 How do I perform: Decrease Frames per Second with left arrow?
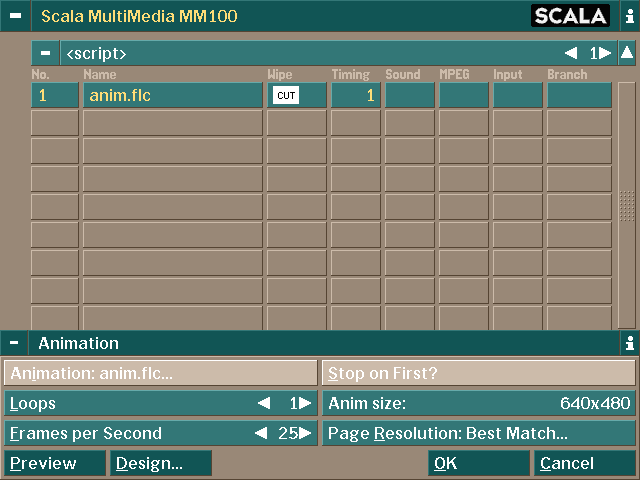(x=260, y=434)
